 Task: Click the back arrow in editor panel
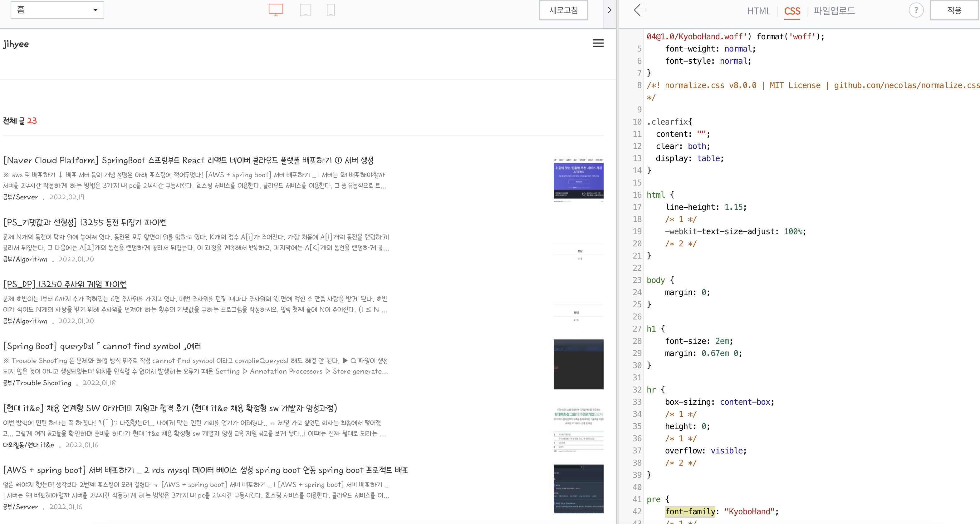point(640,10)
